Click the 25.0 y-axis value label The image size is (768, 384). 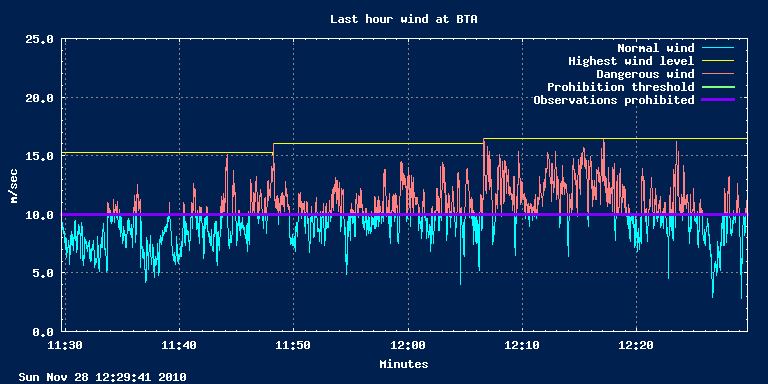pos(39,39)
